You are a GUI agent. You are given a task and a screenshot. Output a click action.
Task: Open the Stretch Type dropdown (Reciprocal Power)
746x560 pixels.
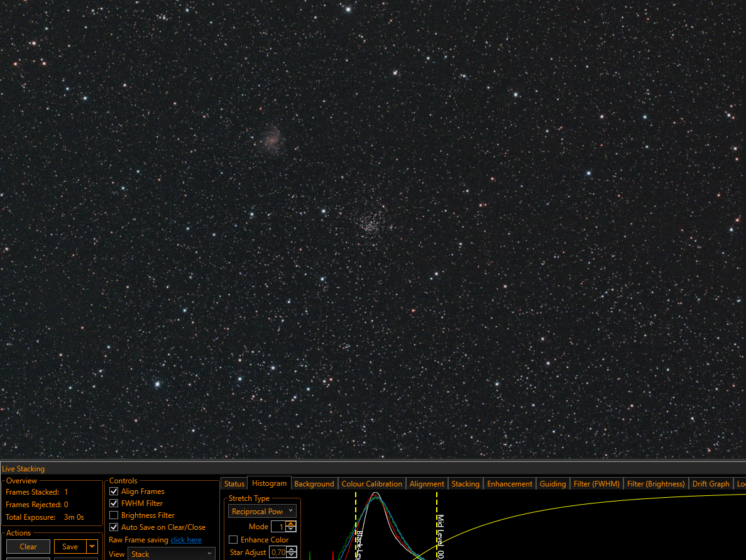263,511
